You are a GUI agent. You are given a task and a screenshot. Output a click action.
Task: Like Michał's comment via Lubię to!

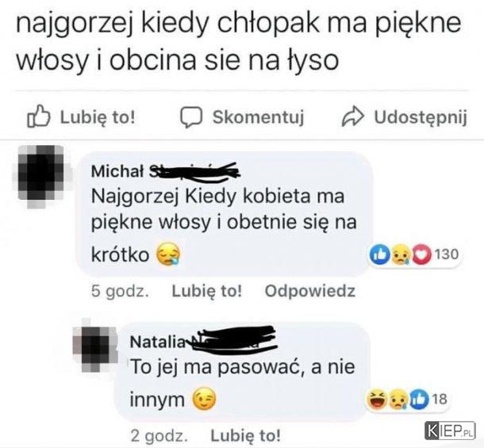pyautogui.click(x=206, y=291)
